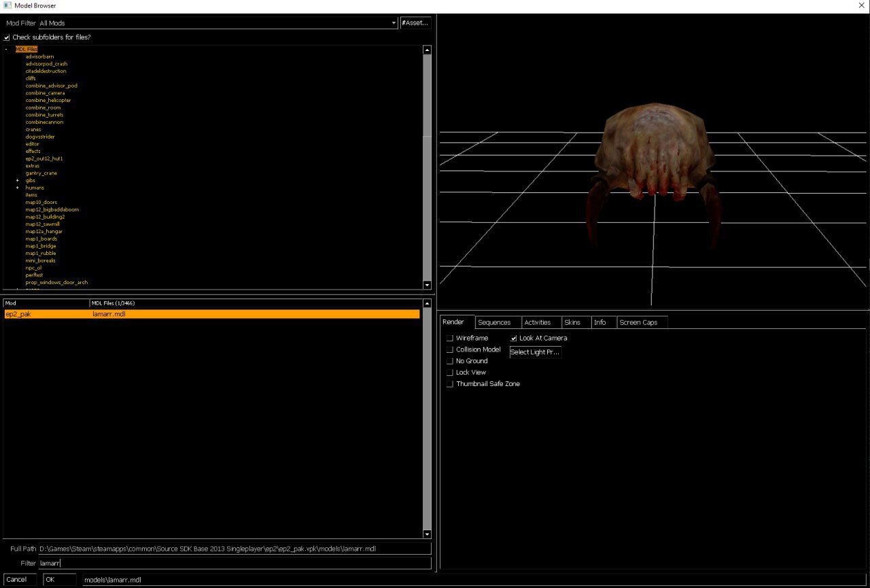Select lamarr.mdl in the file list
This screenshot has width=870, height=588.
click(x=212, y=314)
